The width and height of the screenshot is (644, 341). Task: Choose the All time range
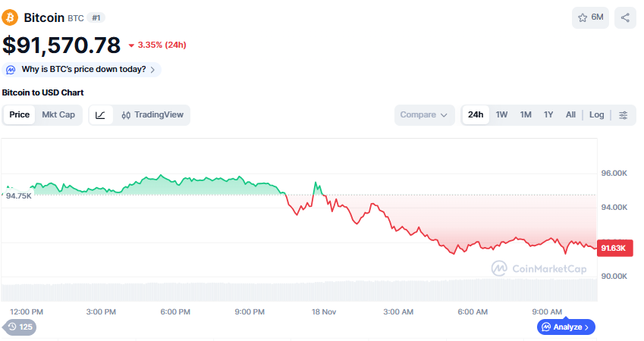point(570,115)
